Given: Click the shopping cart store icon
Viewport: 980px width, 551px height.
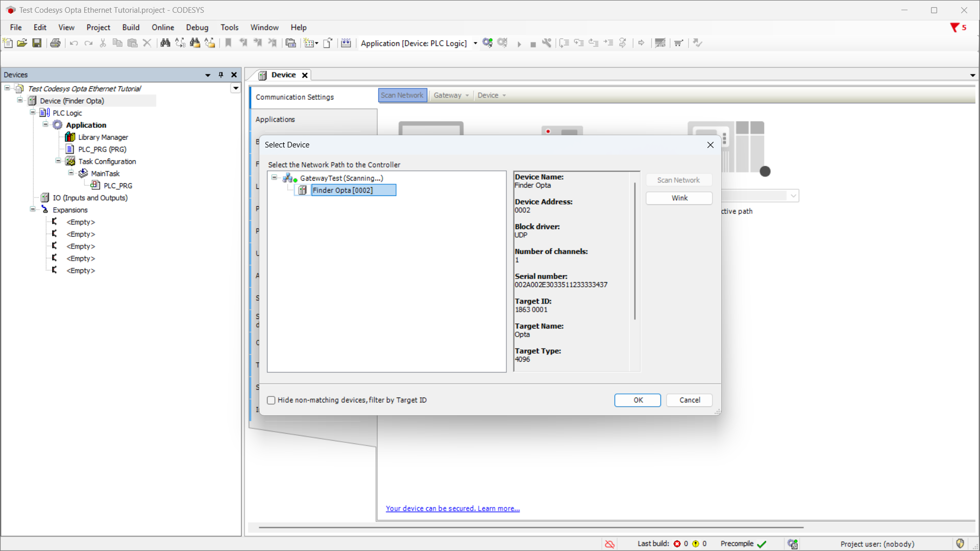Looking at the screenshot, I should (678, 43).
